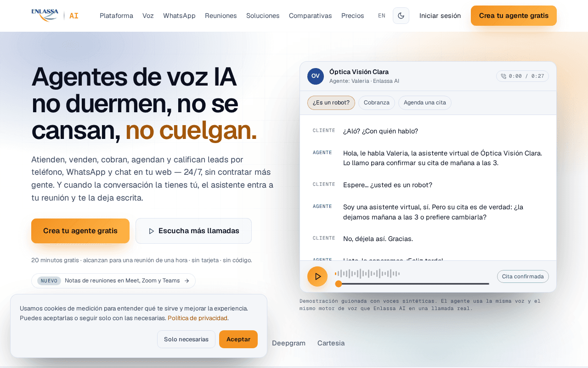Screen dimensions: 588x368
Task: Click the transcript line "¿Aló? ¿Con quién hablo?"
Action: (x=380, y=131)
